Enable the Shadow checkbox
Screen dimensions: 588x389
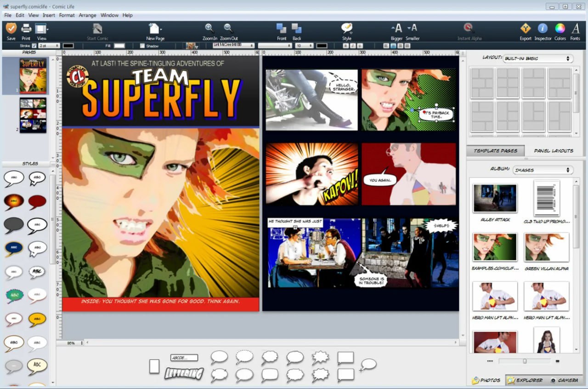tap(142, 46)
